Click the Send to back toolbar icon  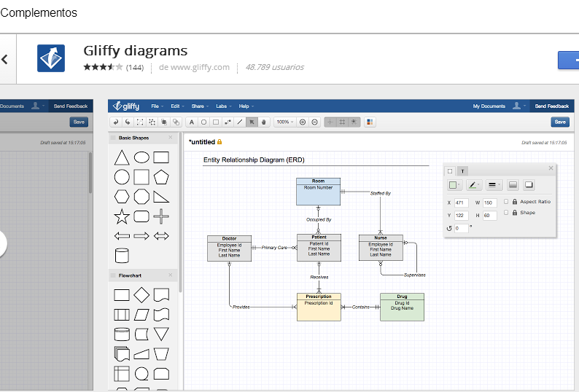coord(176,122)
